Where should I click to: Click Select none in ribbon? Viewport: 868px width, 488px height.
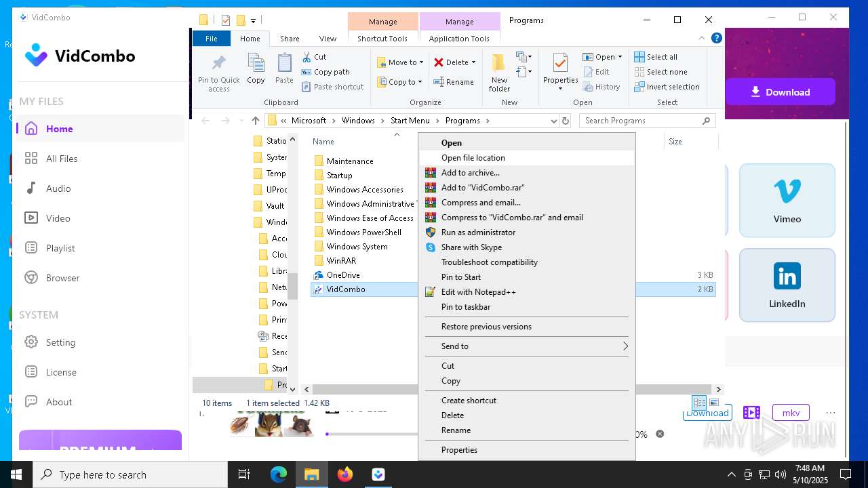(660, 72)
